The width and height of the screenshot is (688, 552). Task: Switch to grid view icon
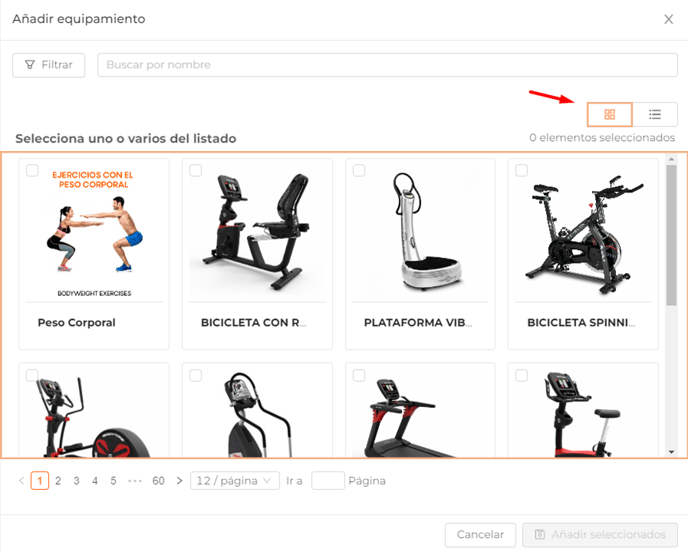(609, 115)
